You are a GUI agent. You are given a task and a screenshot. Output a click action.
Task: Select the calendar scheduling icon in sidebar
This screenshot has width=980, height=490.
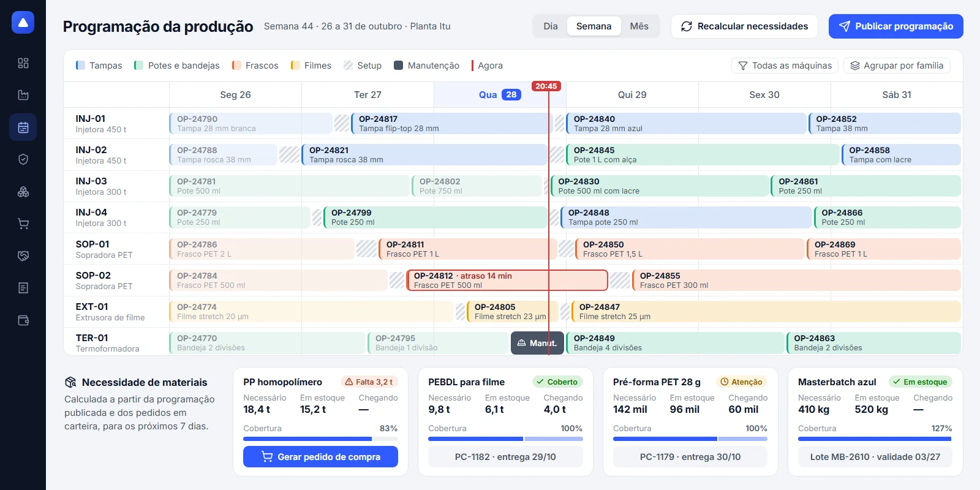pos(23,127)
